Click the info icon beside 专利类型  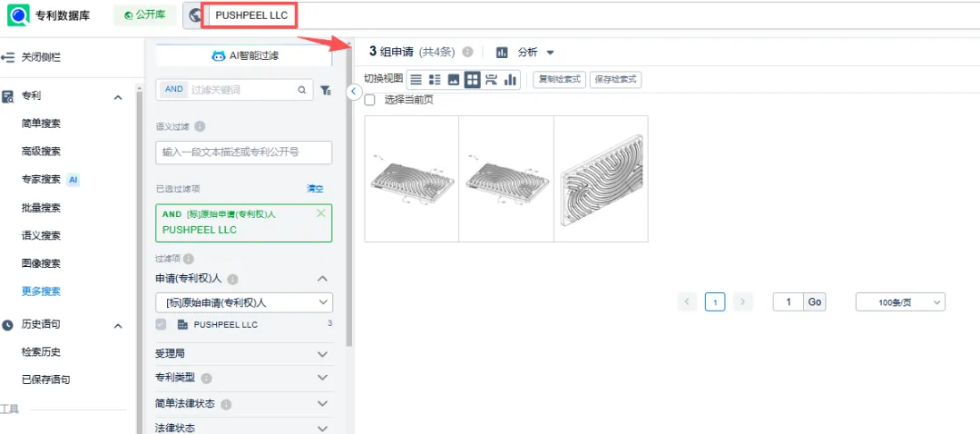pos(206,379)
